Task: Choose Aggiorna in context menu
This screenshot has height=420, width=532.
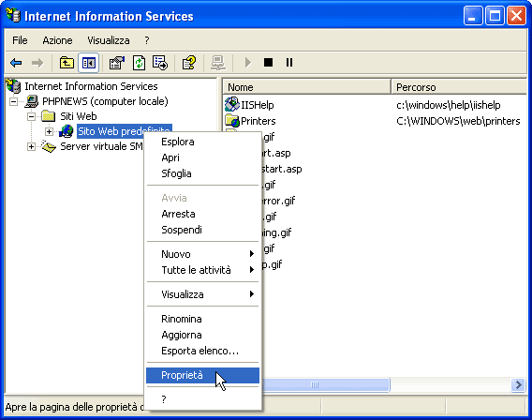Action: tap(203, 335)
